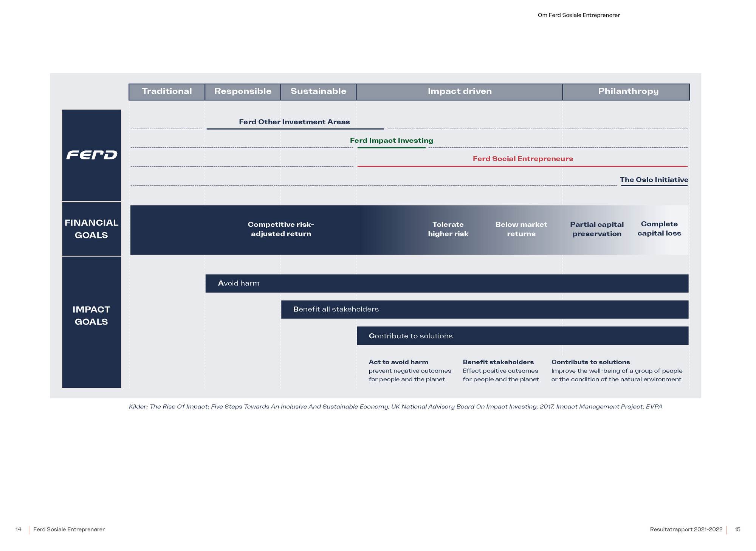Click 'Complete capital loss' text
The image size is (756, 551).
pos(659,229)
